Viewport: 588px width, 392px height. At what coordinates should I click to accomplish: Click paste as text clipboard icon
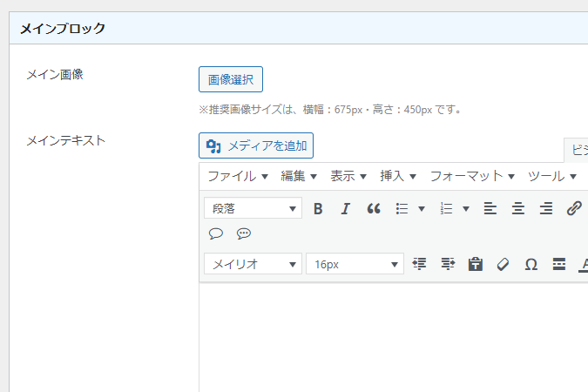point(475,264)
